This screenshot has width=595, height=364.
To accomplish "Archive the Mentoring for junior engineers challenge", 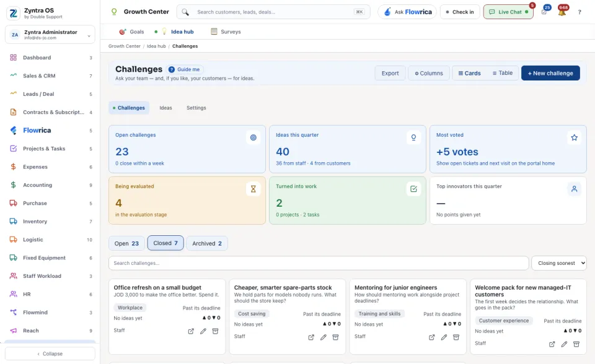I will pyautogui.click(x=456, y=337).
